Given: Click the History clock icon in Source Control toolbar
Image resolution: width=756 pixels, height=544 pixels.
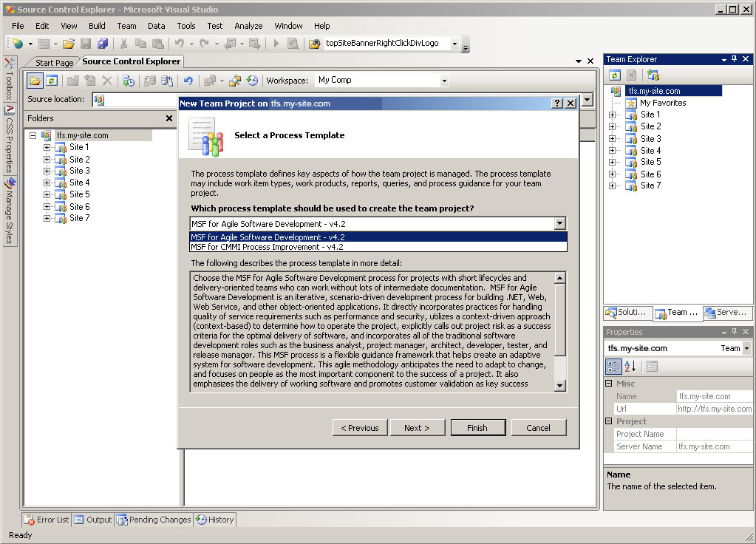Looking at the screenshot, I should [252, 81].
